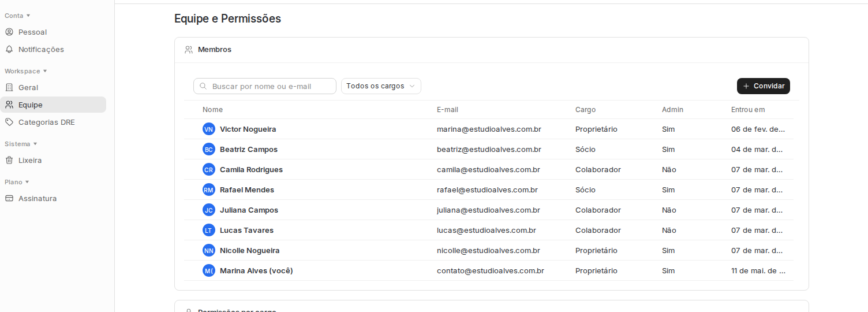Click Camila Rodrigues's Colaborador role
868x312 pixels.
click(x=598, y=169)
